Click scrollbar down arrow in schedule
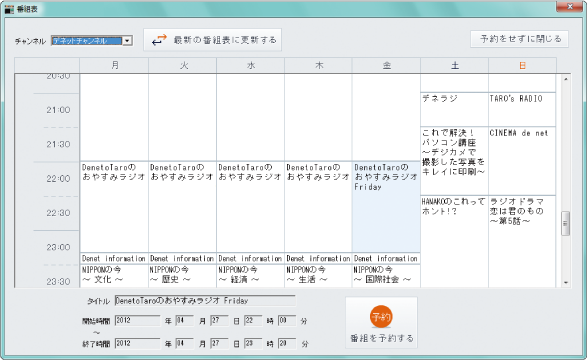This screenshot has width=587, height=360. [x=566, y=283]
